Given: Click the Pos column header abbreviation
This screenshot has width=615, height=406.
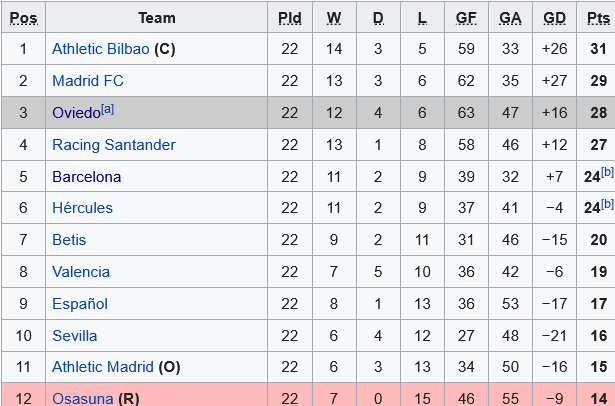Looking at the screenshot, I should coord(24,18).
